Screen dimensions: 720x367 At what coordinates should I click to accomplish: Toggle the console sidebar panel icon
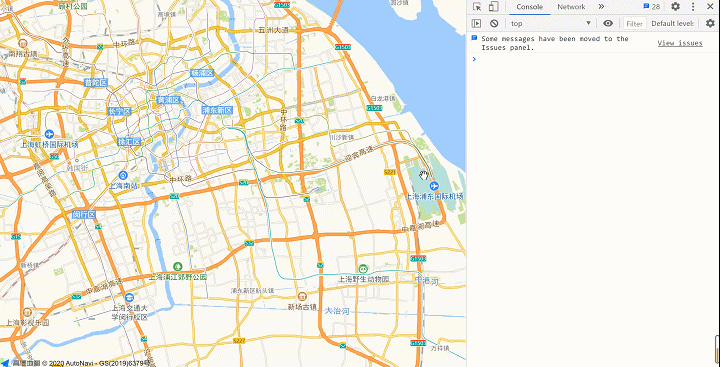point(477,23)
